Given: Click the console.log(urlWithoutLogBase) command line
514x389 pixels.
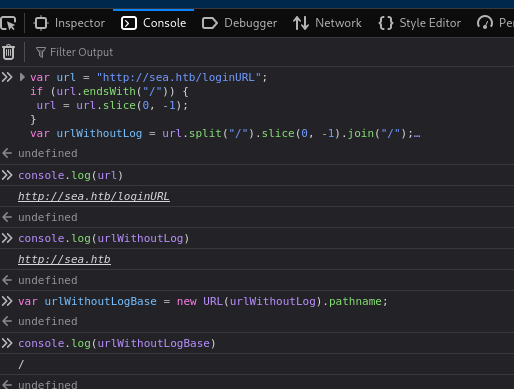Looking at the screenshot, I should pyautogui.click(x=117, y=343).
